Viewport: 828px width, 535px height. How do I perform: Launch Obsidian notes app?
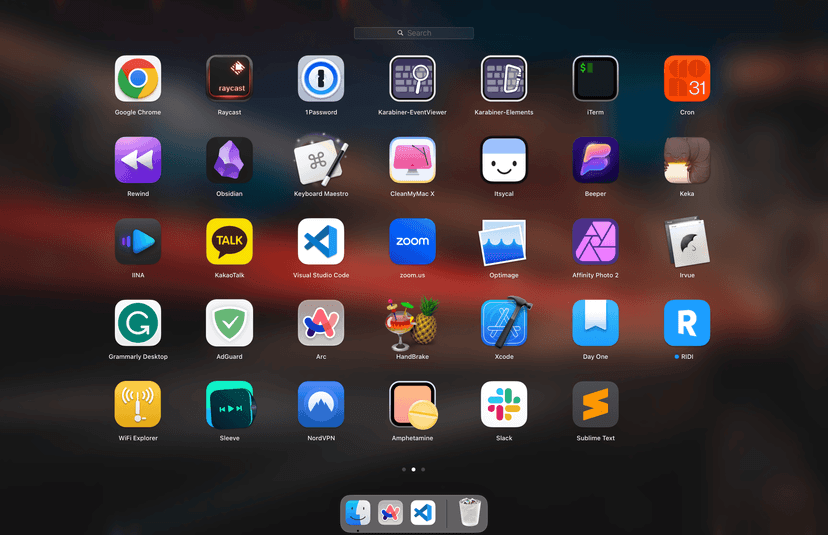(x=229, y=160)
